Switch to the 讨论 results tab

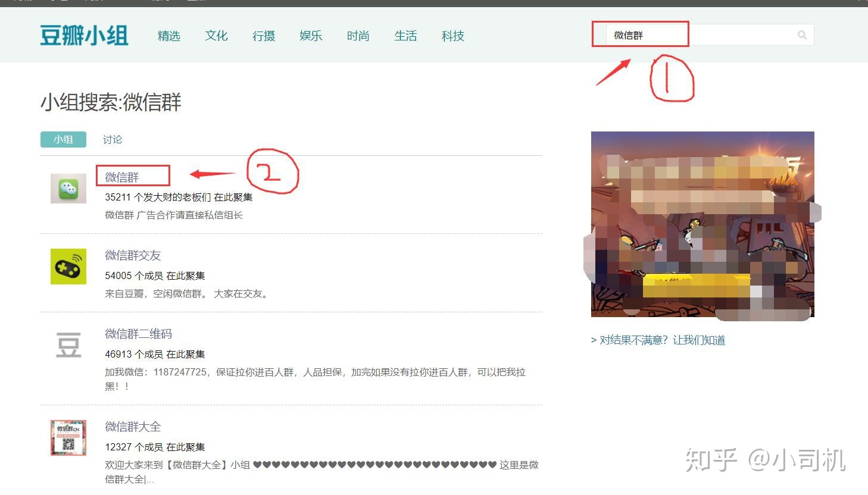(x=113, y=139)
